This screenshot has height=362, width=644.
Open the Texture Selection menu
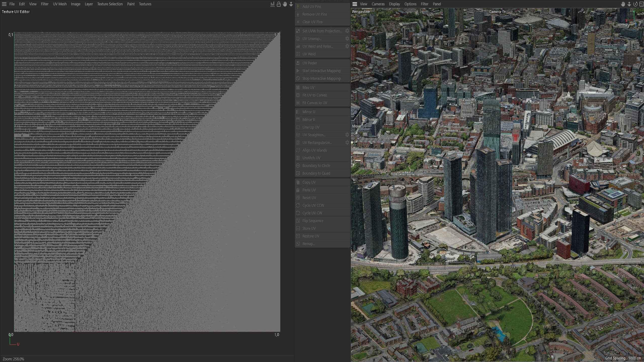[x=110, y=4]
